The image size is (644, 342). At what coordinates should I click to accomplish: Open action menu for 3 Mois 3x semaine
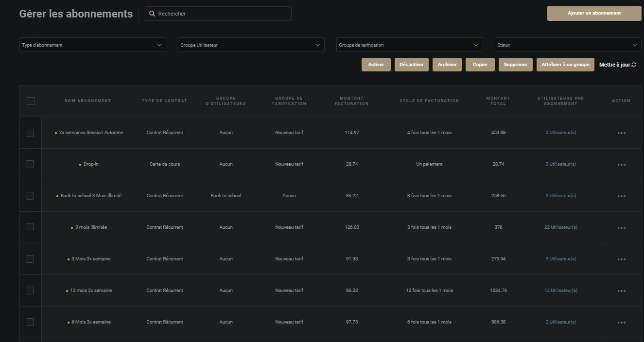[621, 259]
